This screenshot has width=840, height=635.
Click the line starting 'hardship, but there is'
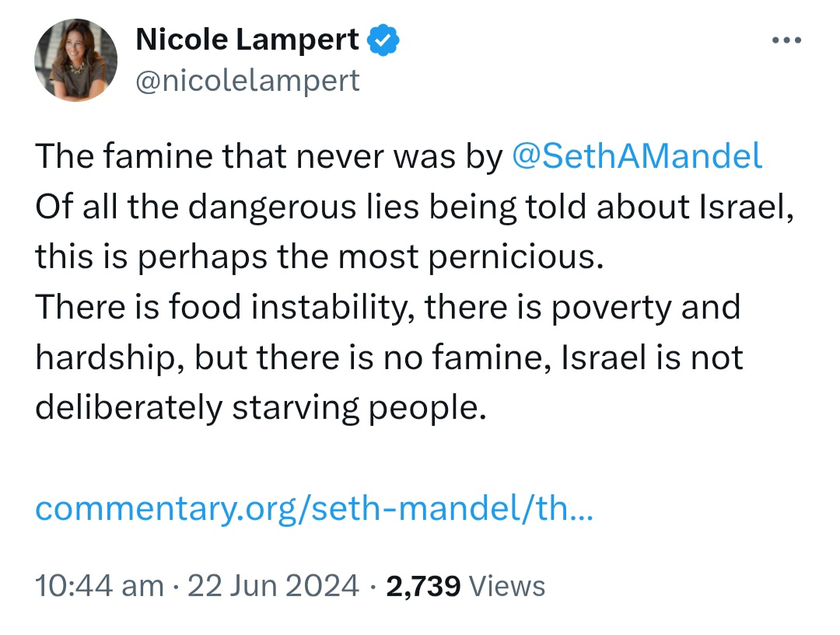(389, 358)
